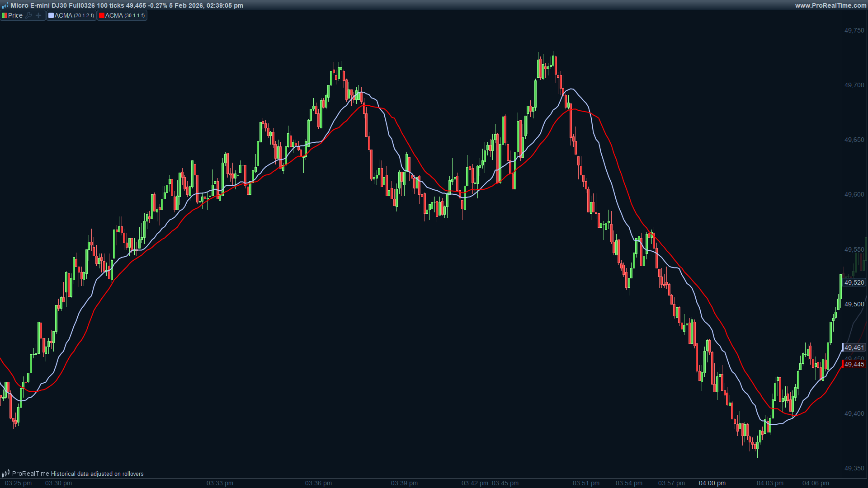Click the 49,700 price axis label
Screen dimensions: 868x488
(854, 85)
